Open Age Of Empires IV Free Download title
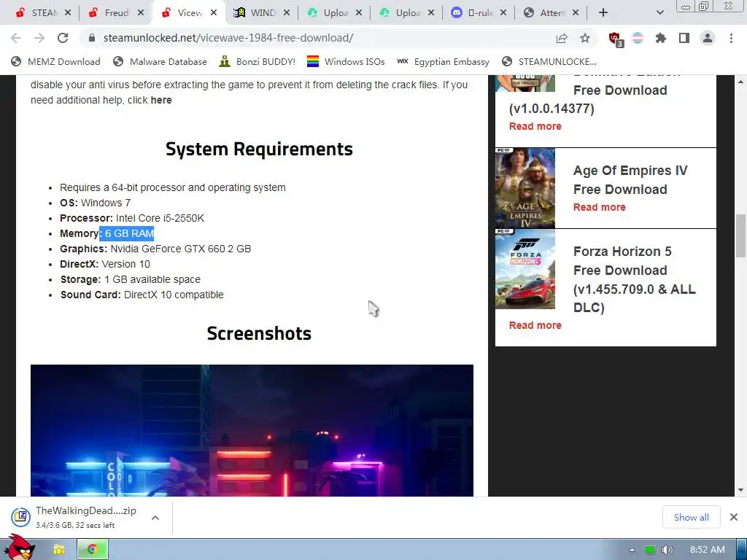Screen dimensions: 747x560 pyautogui.click(x=630, y=180)
